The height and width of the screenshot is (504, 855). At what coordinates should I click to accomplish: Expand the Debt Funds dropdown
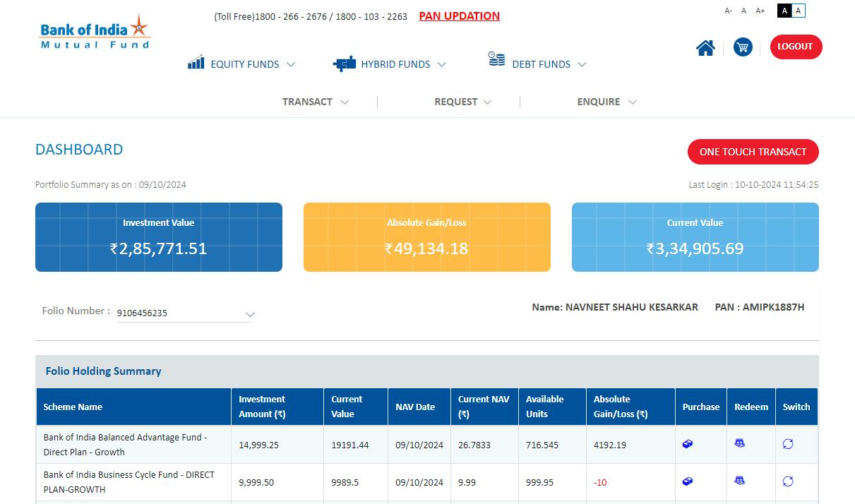coord(582,64)
